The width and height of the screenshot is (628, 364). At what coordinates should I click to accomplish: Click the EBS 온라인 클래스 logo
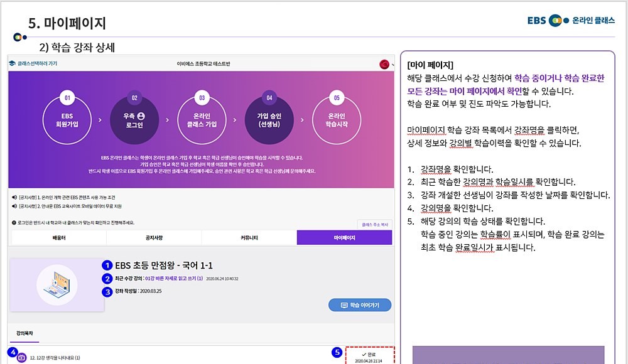[x=571, y=21]
